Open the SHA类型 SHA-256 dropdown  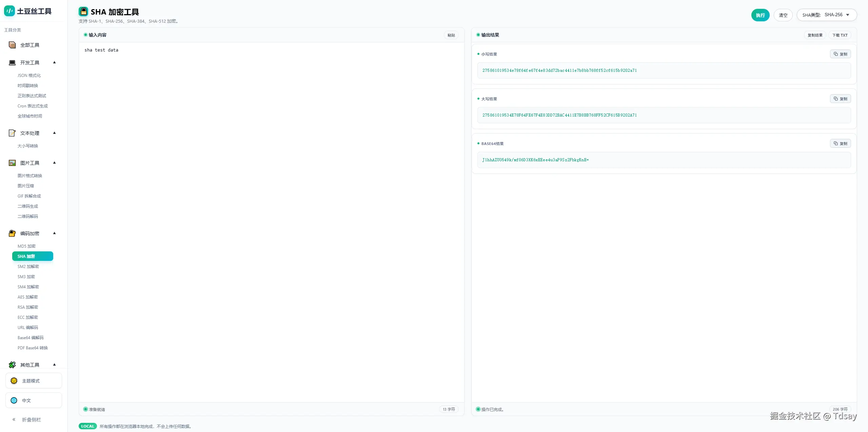pyautogui.click(x=827, y=15)
